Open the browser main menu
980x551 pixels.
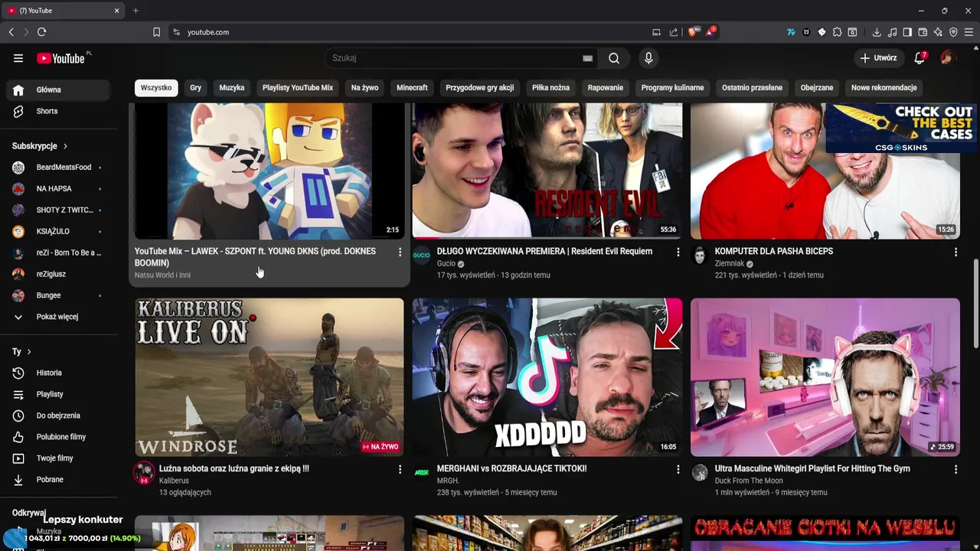[969, 32]
